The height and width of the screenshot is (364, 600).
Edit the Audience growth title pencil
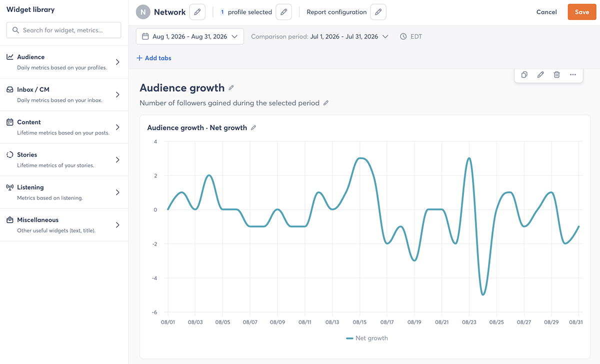(231, 88)
